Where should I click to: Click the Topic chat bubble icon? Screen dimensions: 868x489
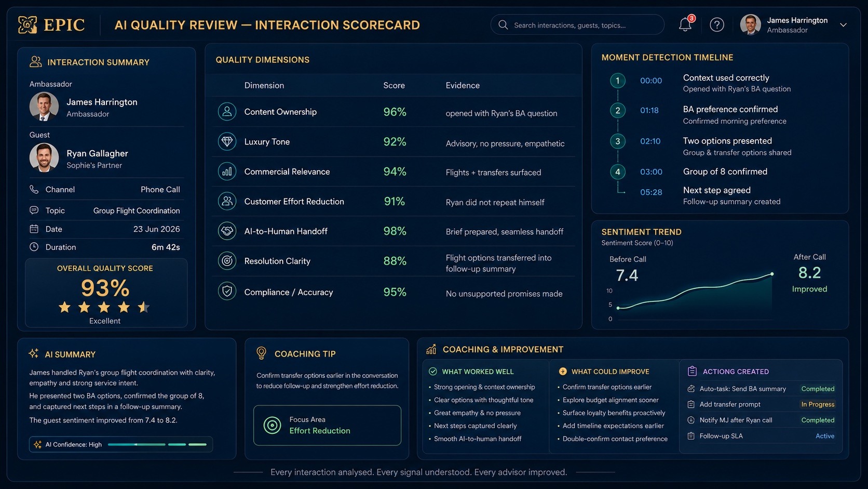pos(34,210)
